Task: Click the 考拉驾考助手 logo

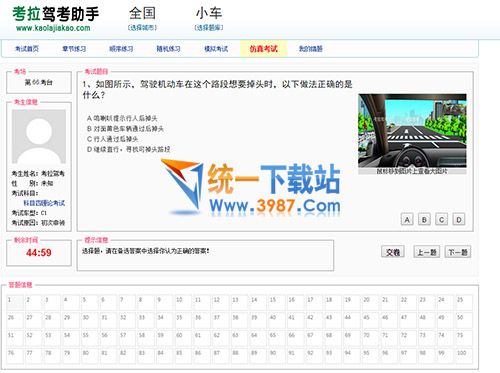Action: click(56, 19)
